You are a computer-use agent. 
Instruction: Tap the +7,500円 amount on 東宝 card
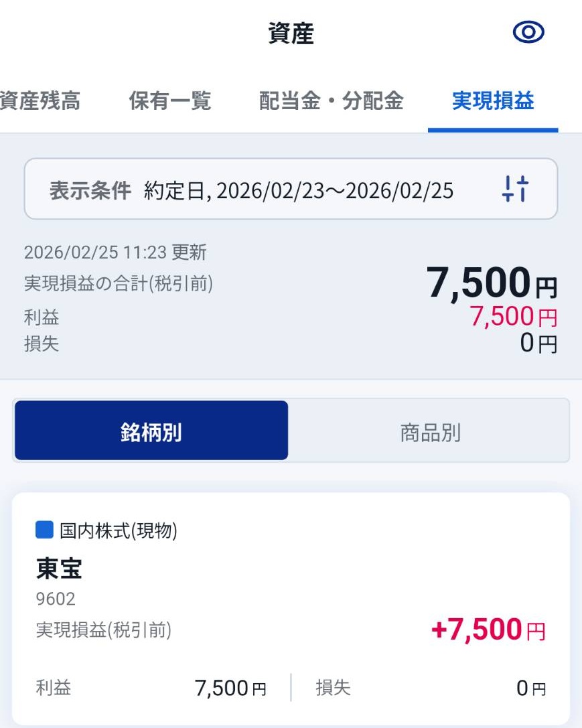[x=488, y=630]
